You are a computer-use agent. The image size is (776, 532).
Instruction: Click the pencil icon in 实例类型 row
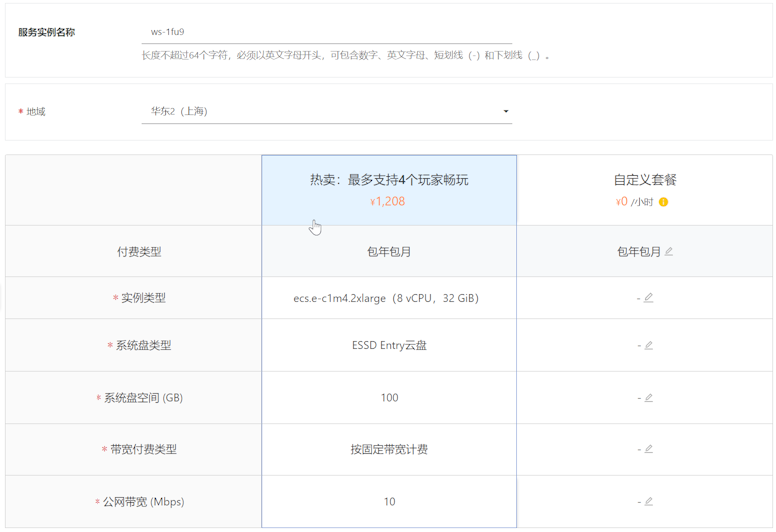point(648,298)
